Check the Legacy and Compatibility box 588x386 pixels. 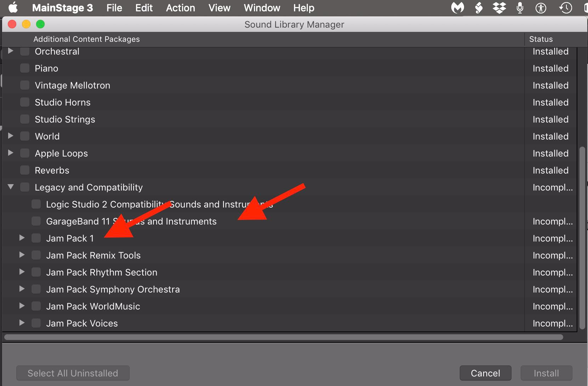25,187
